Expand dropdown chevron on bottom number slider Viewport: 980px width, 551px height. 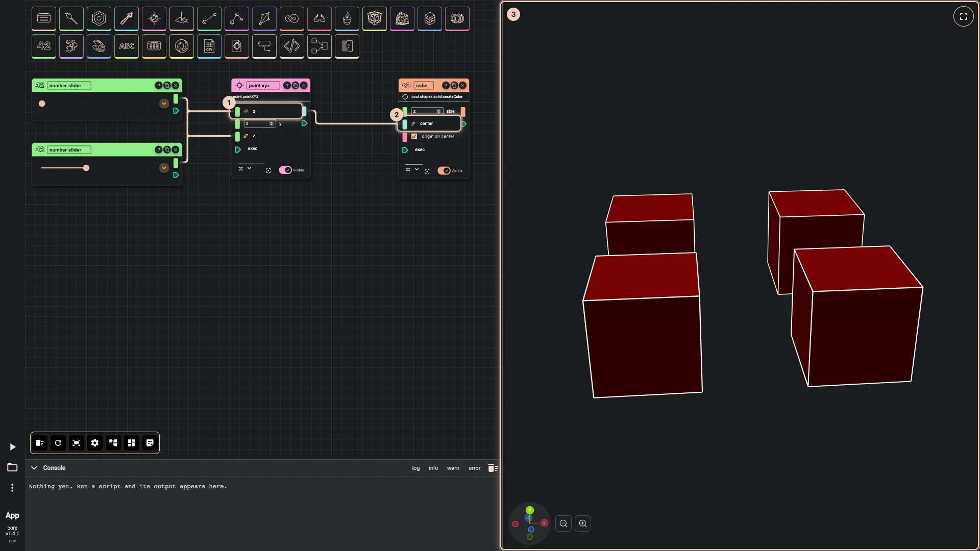click(x=164, y=168)
